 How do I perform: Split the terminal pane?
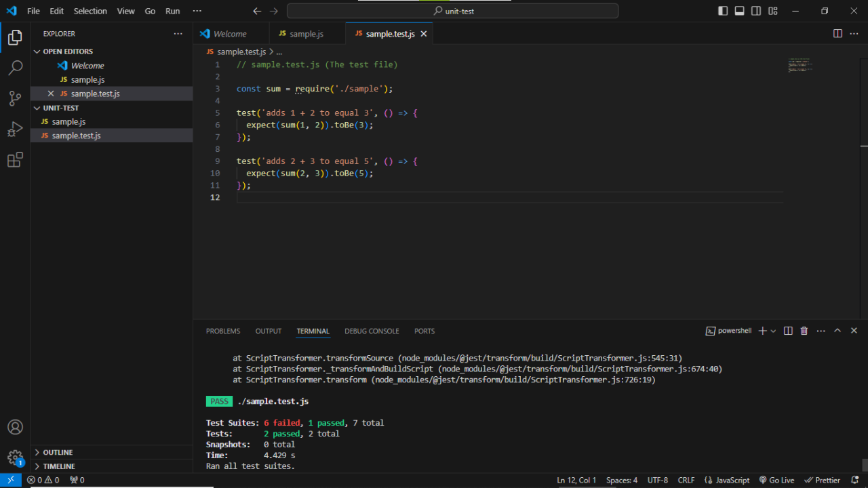point(788,331)
